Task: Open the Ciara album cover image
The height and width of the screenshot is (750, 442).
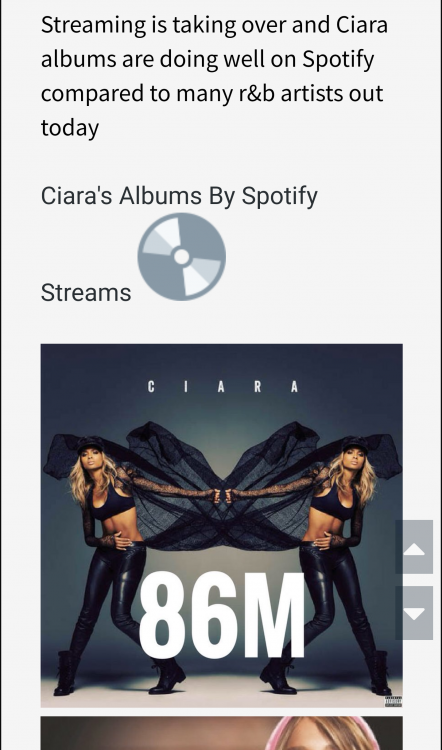Action: [221, 525]
